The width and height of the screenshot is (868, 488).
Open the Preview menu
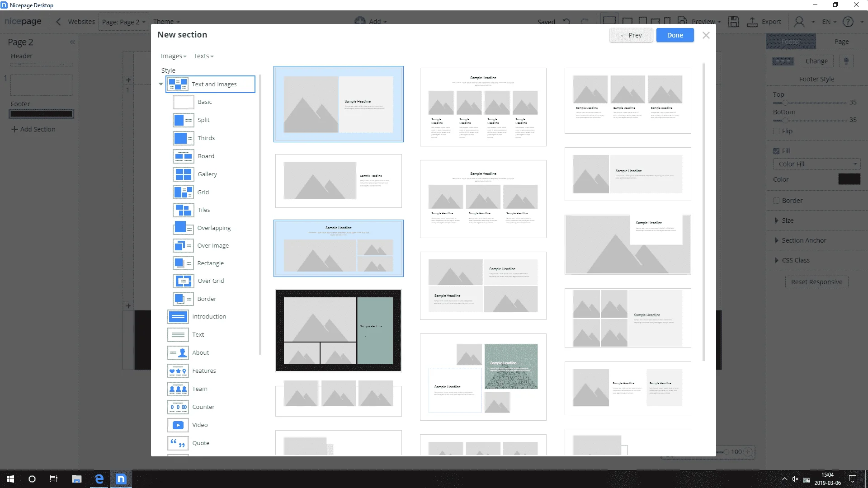[x=706, y=22]
